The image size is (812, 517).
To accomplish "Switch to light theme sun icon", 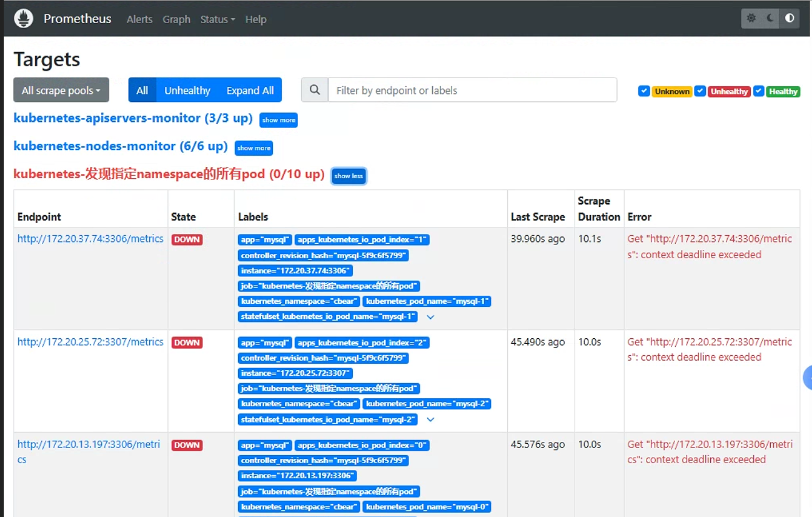I will (x=751, y=18).
